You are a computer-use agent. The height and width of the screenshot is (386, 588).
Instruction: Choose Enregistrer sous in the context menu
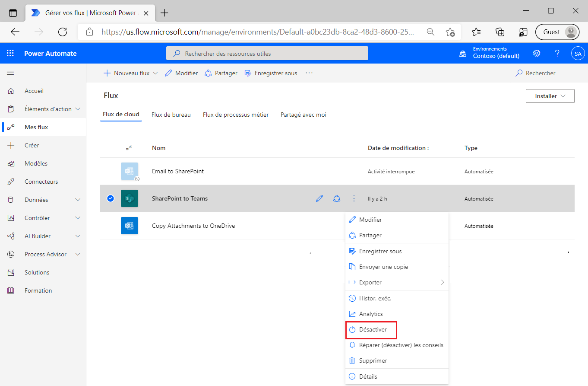tap(397, 251)
